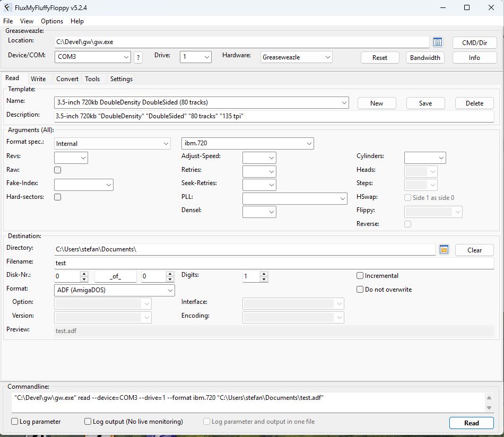Click the Greaseweazle Location path field
Image resolution: width=504 pixels, height=437 pixels.
pos(242,42)
